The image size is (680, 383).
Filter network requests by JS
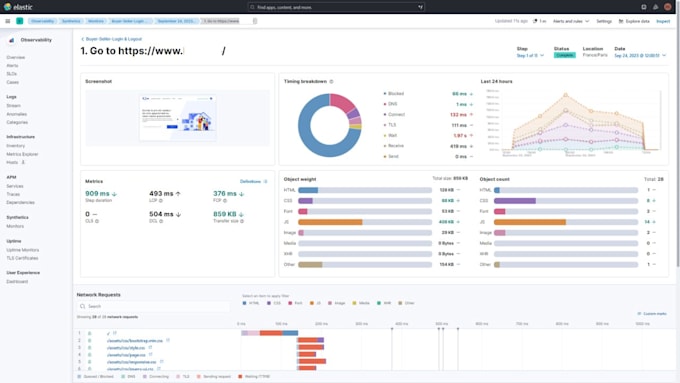(315, 303)
